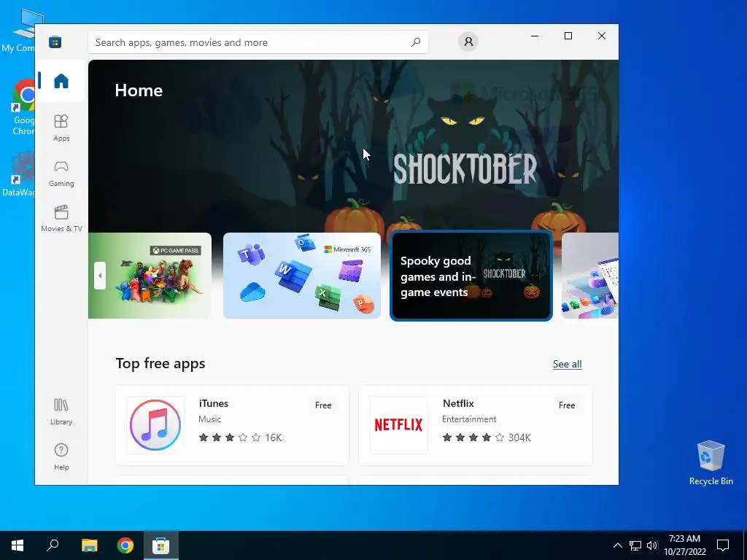
Task: Open the Windows Start menu
Action: click(x=18, y=545)
